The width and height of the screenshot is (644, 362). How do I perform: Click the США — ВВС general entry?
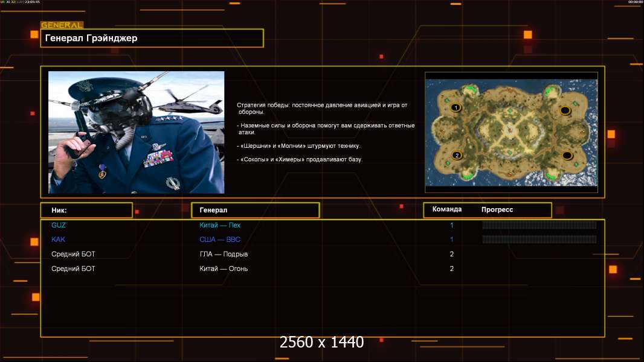(x=220, y=240)
